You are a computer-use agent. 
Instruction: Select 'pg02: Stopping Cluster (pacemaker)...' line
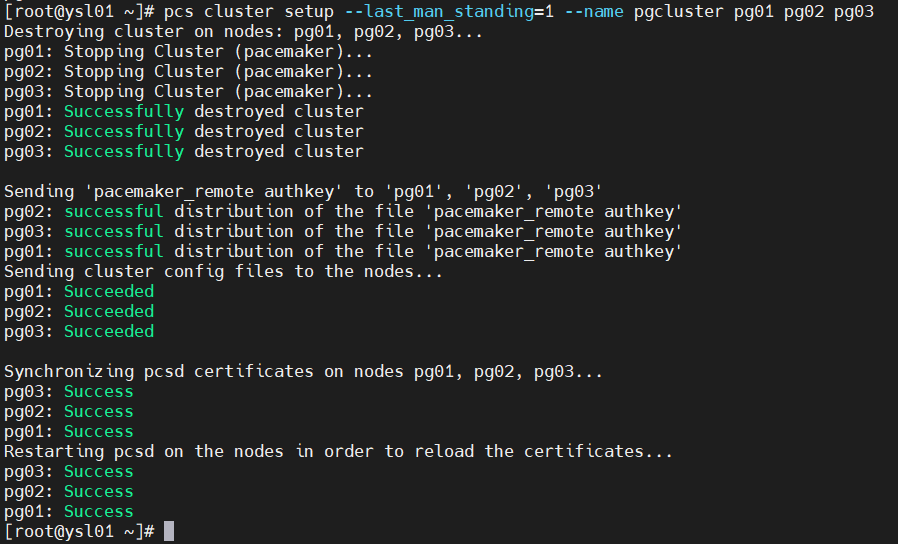click(188, 72)
